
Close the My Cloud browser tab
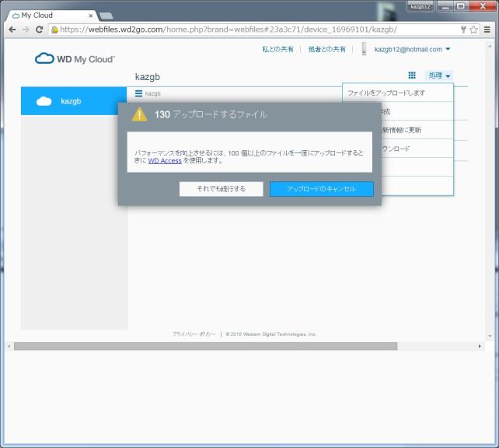click(x=91, y=16)
